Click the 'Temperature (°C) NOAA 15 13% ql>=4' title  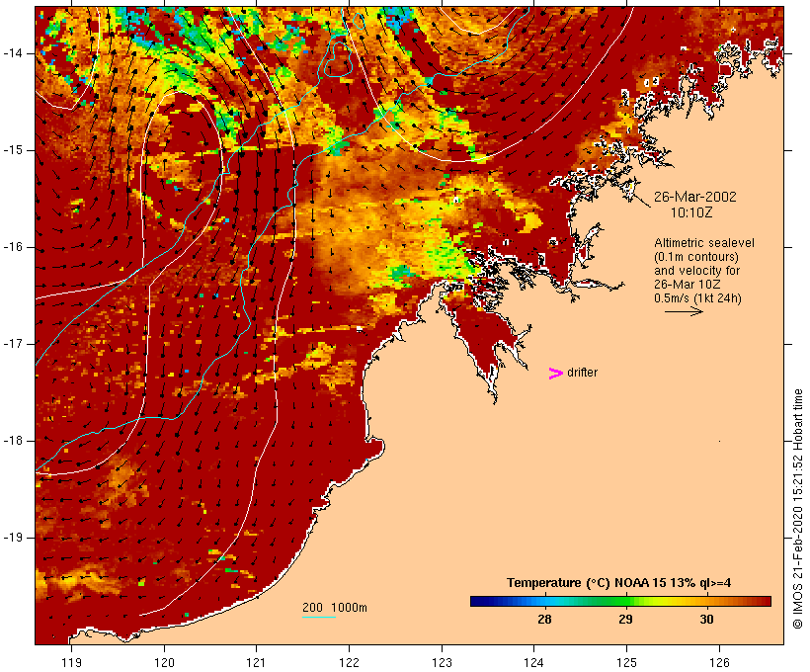pos(619,583)
